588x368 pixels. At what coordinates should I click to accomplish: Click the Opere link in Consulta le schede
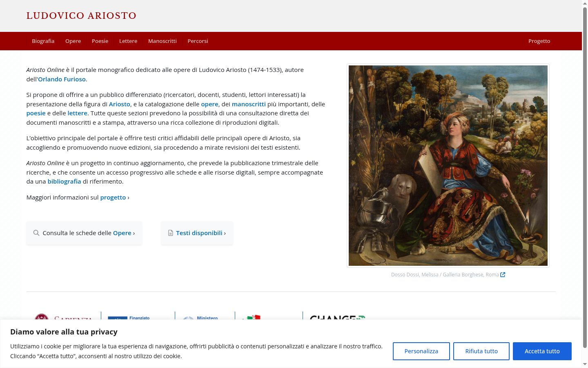(122, 233)
